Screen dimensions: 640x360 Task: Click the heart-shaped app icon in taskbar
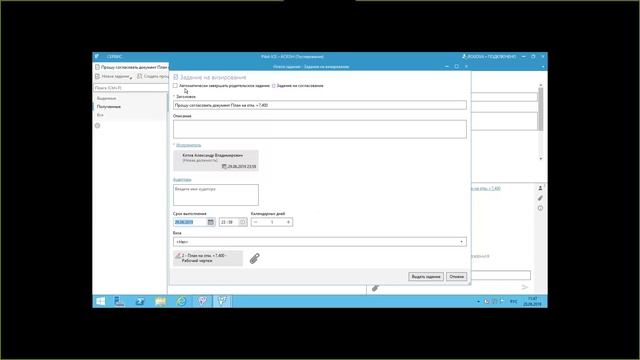click(202, 301)
